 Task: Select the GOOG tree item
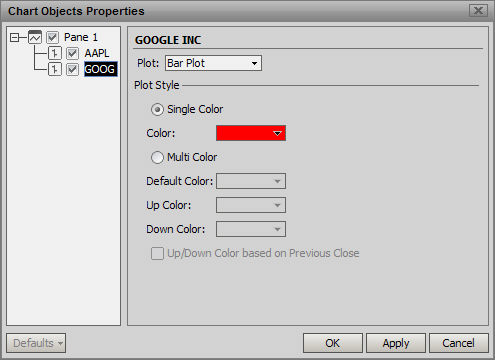pos(101,69)
